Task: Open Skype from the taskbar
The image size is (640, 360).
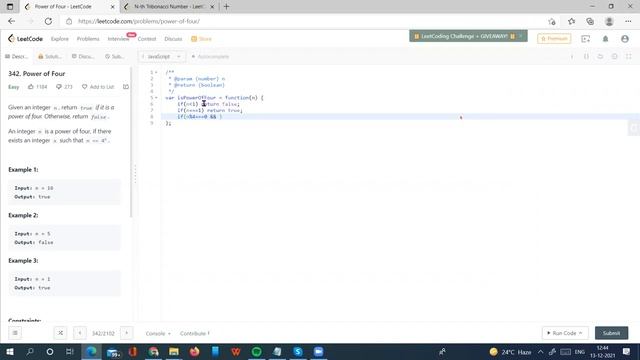Action: point(298,351)
